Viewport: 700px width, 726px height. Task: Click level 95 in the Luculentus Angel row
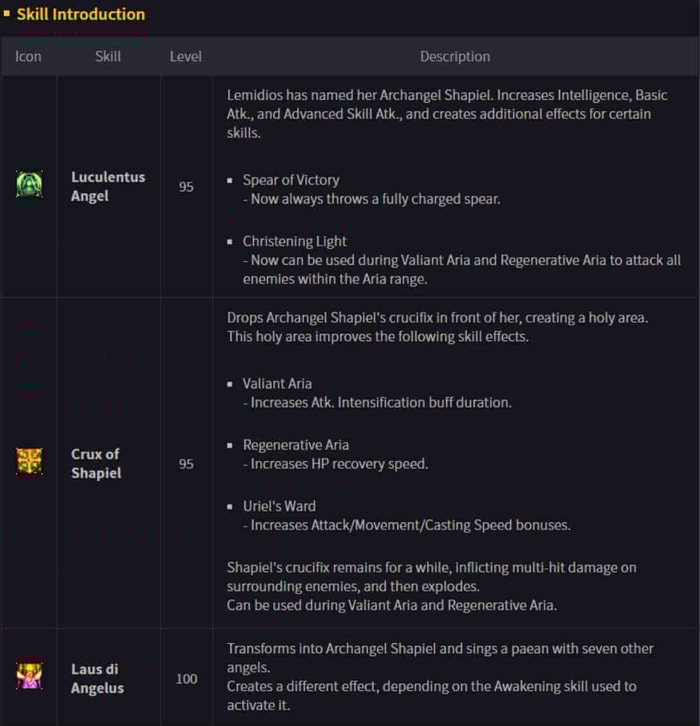pos(186,187)
